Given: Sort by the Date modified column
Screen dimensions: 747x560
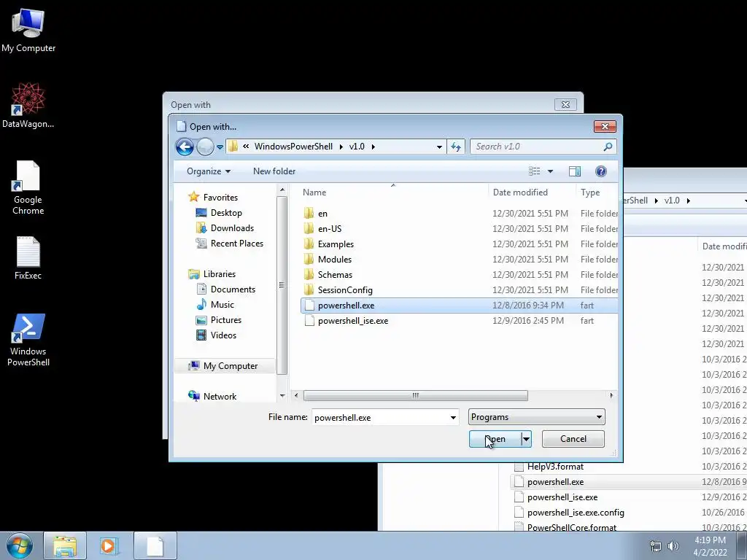Looking at the screenshot, I should [532, 192].
